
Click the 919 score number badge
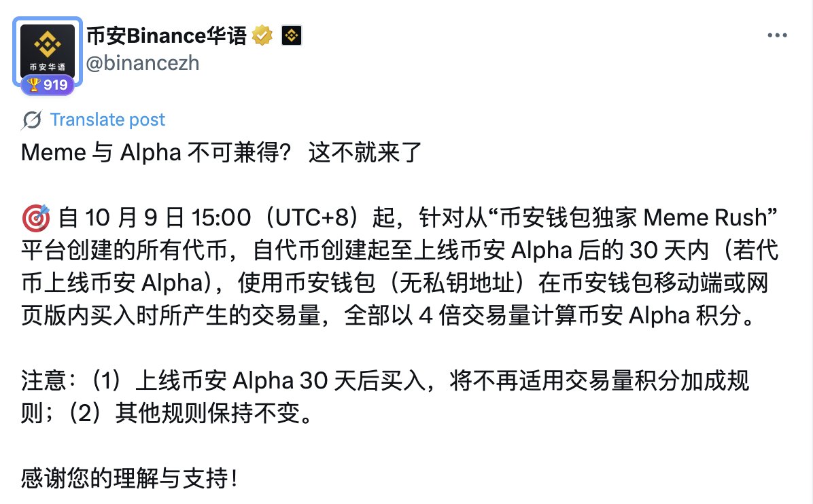55,85
